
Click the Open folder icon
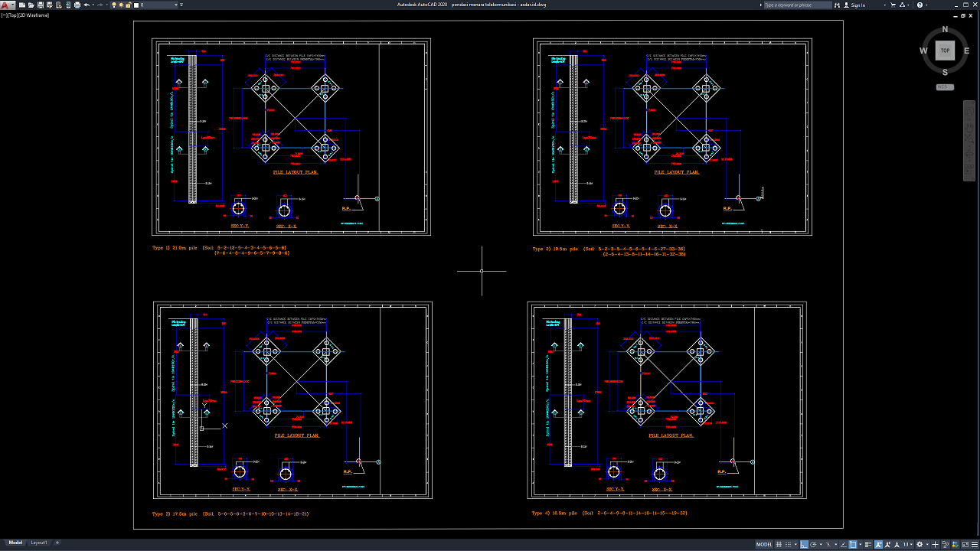[31, 5]
